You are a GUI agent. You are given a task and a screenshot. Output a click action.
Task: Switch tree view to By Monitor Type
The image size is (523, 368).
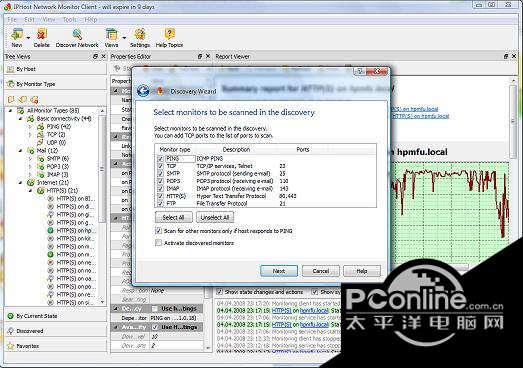pyautogui.click(x=55, y=84)
